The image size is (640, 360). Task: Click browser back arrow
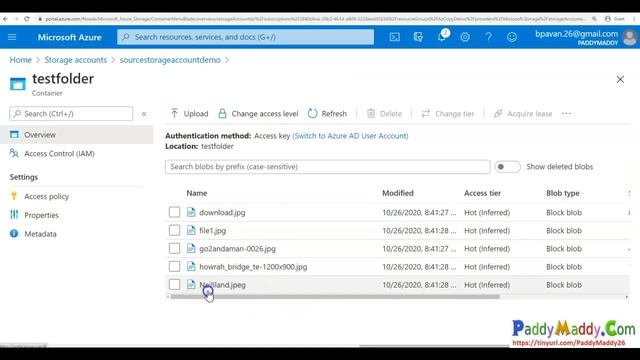[5, 19]
